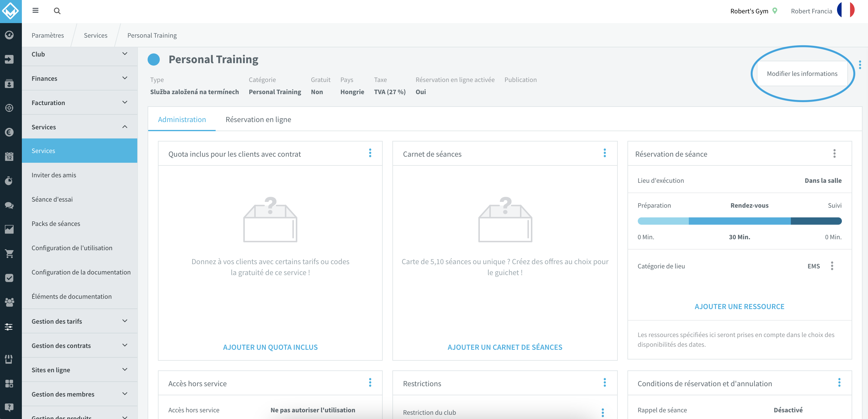Click the search magnifier icon

click(57, 11)
